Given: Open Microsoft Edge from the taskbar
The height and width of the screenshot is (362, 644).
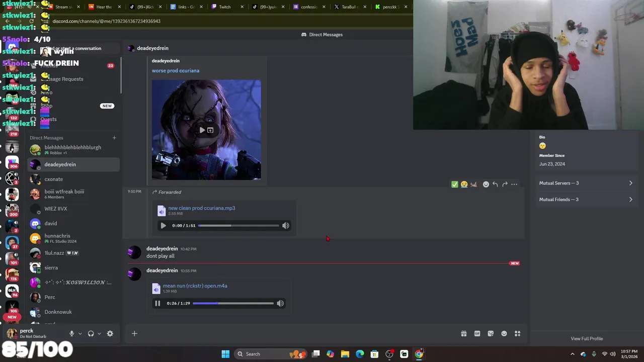Looking at the screenshot, I should tap(360, 354).
